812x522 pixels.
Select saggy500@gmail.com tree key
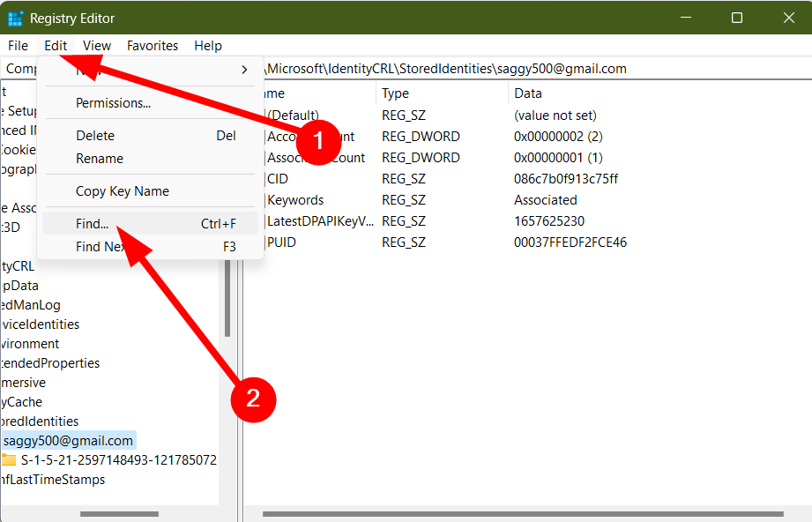coord(69,441)
